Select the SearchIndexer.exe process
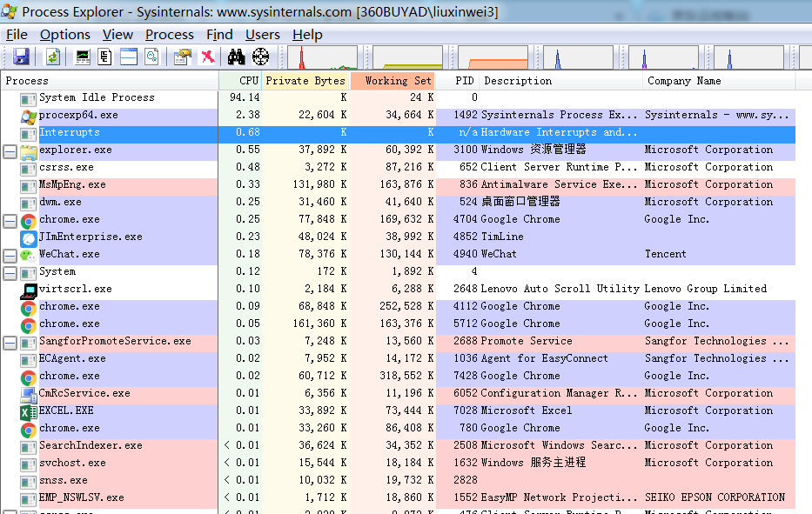The image size is (812, 514). pos(398,445)
